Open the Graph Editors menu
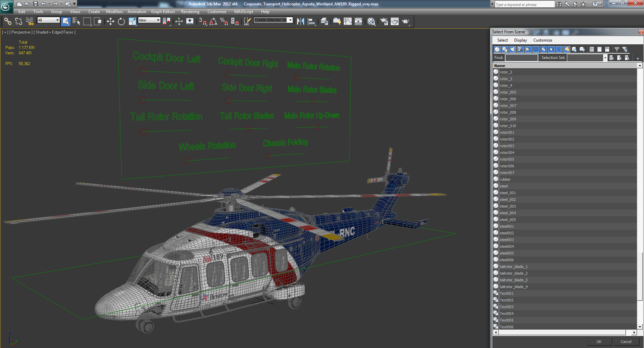644x348 pixels. pos(163,12)
